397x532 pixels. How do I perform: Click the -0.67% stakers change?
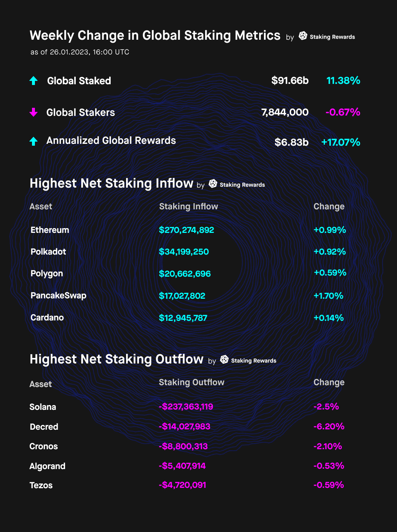pyautogui.click(x=343, y=112)
